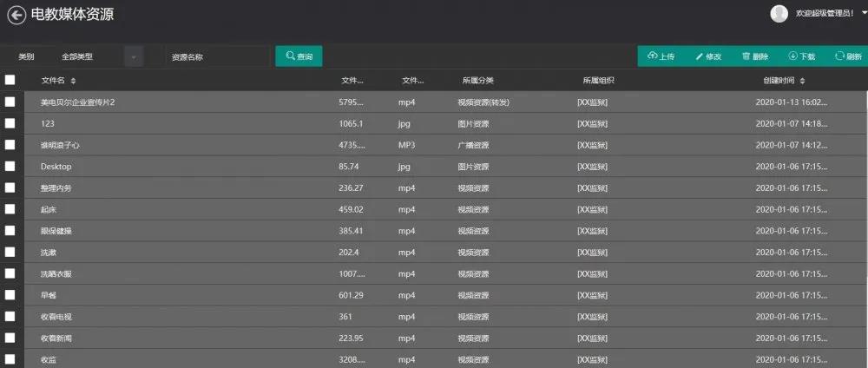The width and height of the screenshot is (868, 368).
Task: Sort by 创建时间 column sort arrows
Action: [x=802, y=81]
